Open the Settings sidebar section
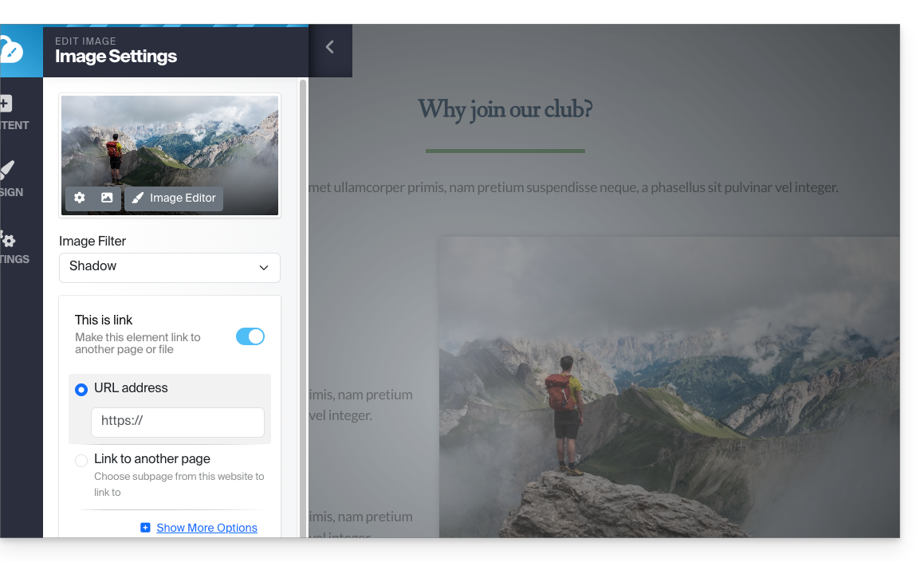 click(14, 247)
